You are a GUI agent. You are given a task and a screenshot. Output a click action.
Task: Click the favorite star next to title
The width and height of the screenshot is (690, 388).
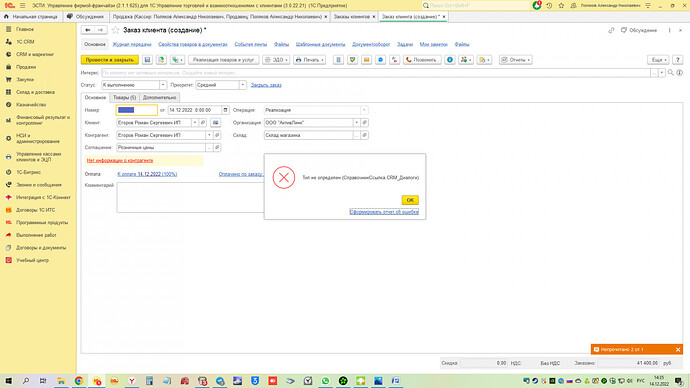[115, 30]
